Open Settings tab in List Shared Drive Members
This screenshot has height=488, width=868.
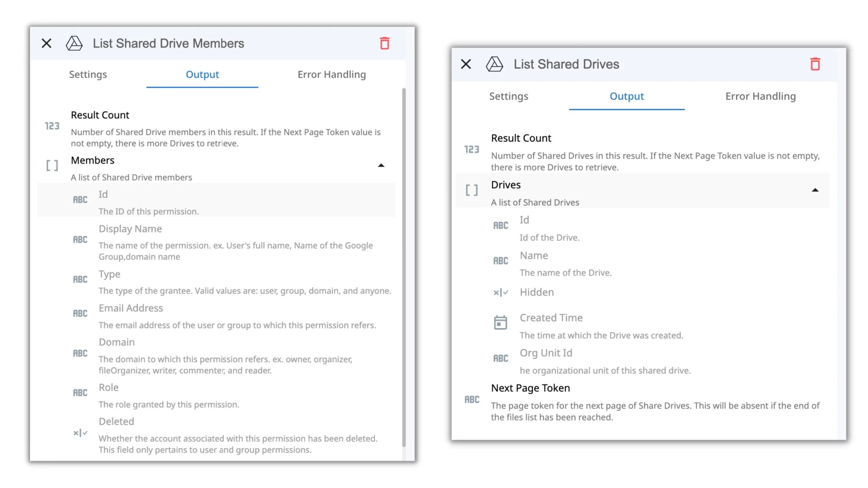point(88,74)
